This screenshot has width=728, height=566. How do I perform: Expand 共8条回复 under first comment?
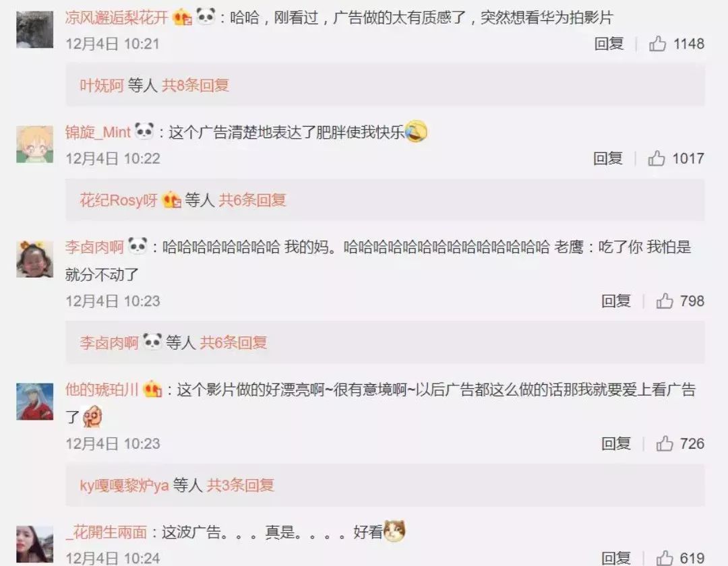tap(195, 86)
